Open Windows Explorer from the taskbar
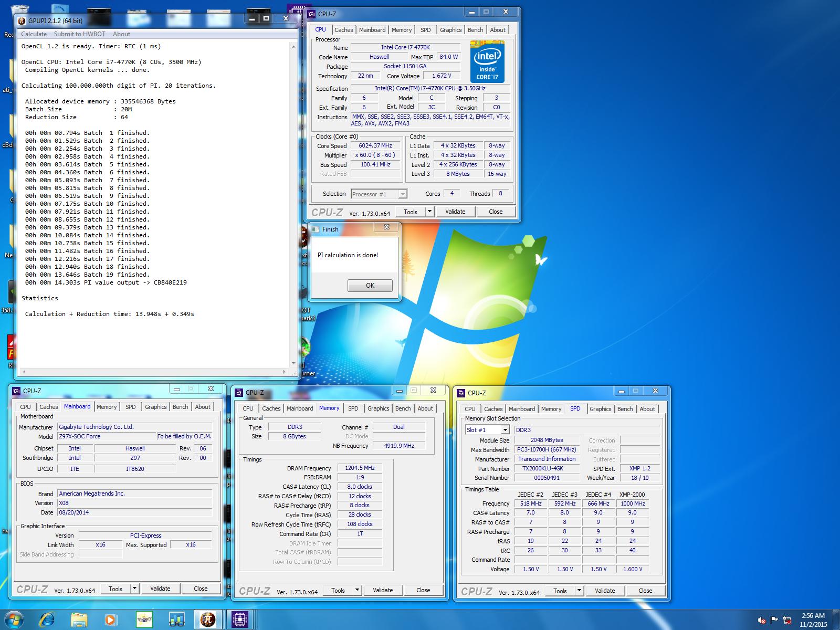Viewport: 840px width, 630px height. (x=79, y=620)
